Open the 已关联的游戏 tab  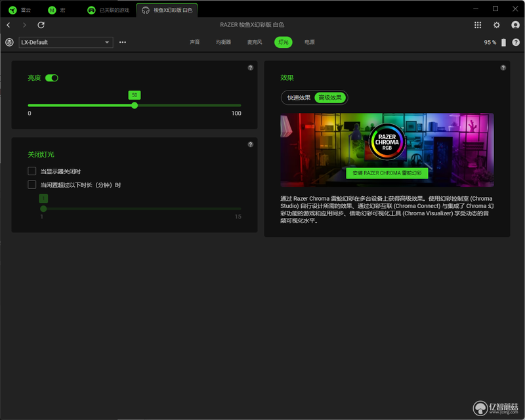[108, 10]
